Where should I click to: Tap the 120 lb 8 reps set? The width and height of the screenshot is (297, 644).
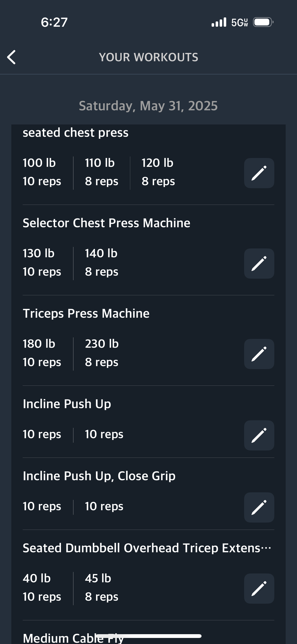(x=158, y=172)
